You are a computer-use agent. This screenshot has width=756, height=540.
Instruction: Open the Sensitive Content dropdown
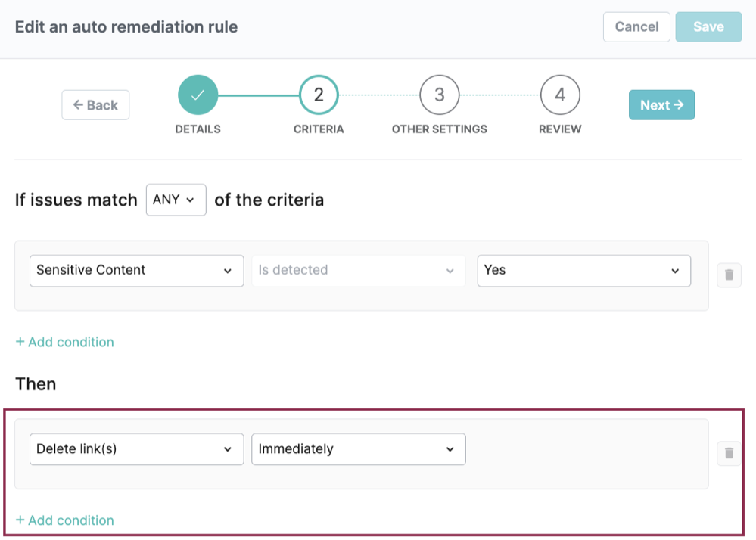[136, 271]
